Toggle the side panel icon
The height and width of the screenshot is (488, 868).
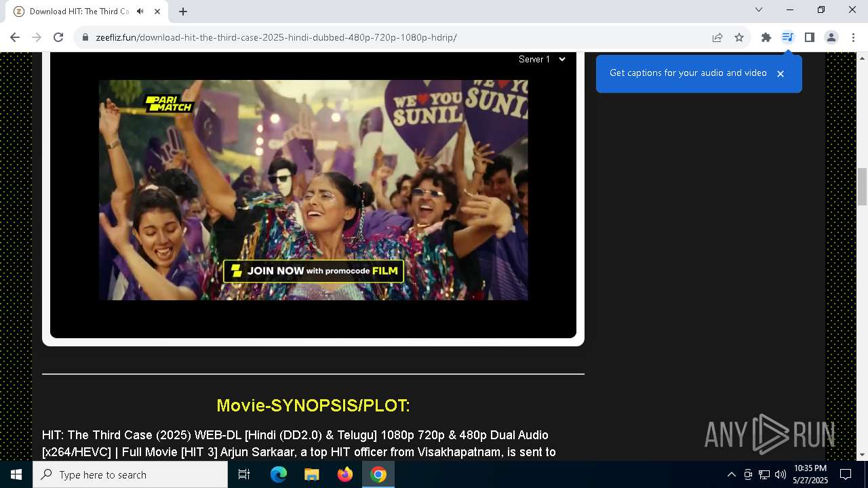click(809, 37)
